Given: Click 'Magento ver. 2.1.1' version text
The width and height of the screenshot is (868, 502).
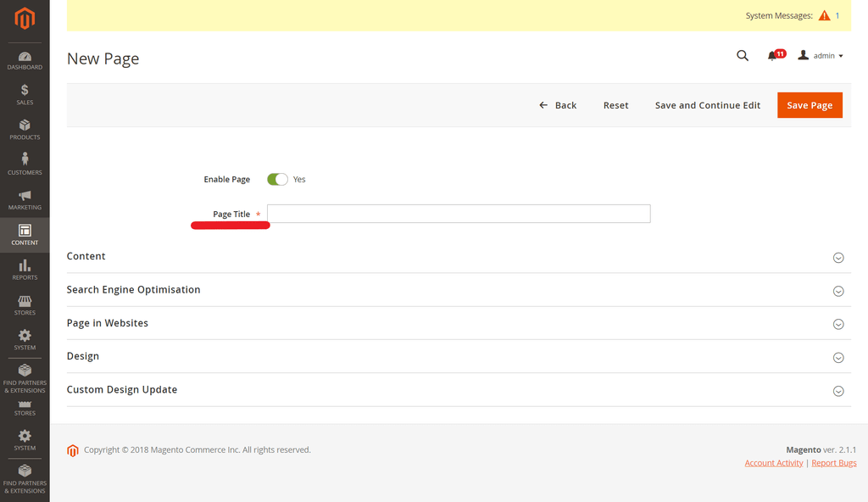Looking at the screenshot, I should point(821,450).
